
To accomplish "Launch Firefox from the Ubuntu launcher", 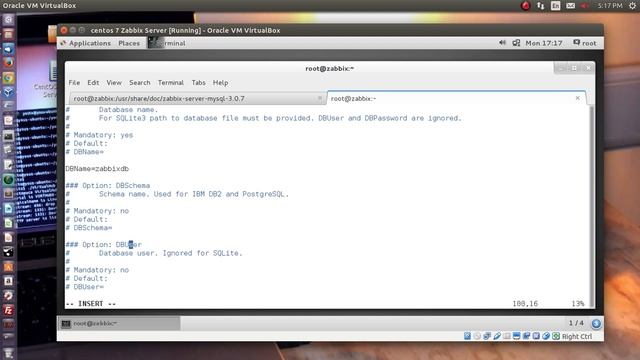I will (9, 63).
